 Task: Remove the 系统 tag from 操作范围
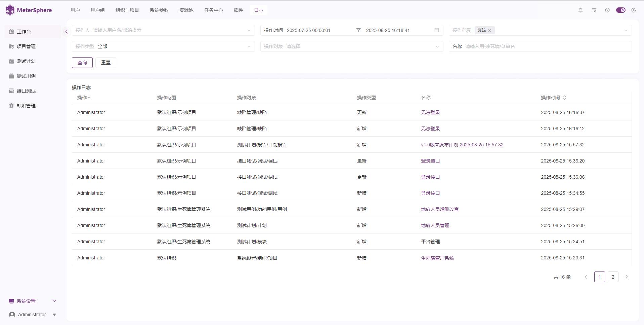pos(489,30)
